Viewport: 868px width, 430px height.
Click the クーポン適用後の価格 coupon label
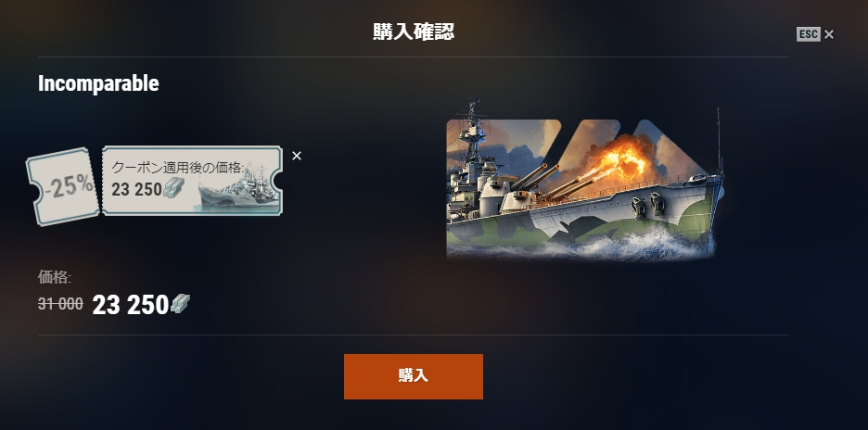point(178,167)
